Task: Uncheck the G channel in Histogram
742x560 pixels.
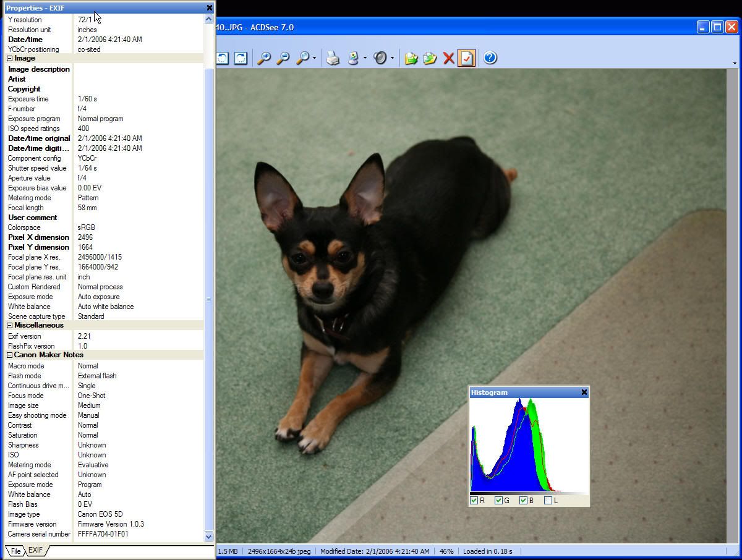Action: (x=499, y=500)
